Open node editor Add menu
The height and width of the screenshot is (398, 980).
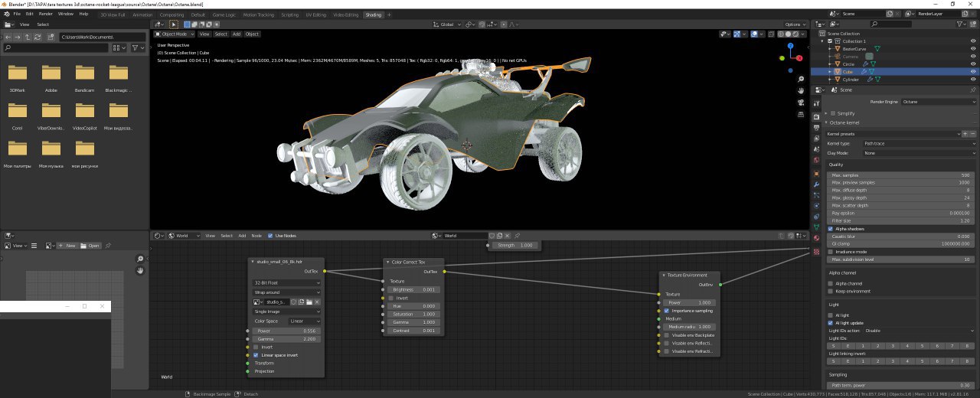tap(242, 236)
